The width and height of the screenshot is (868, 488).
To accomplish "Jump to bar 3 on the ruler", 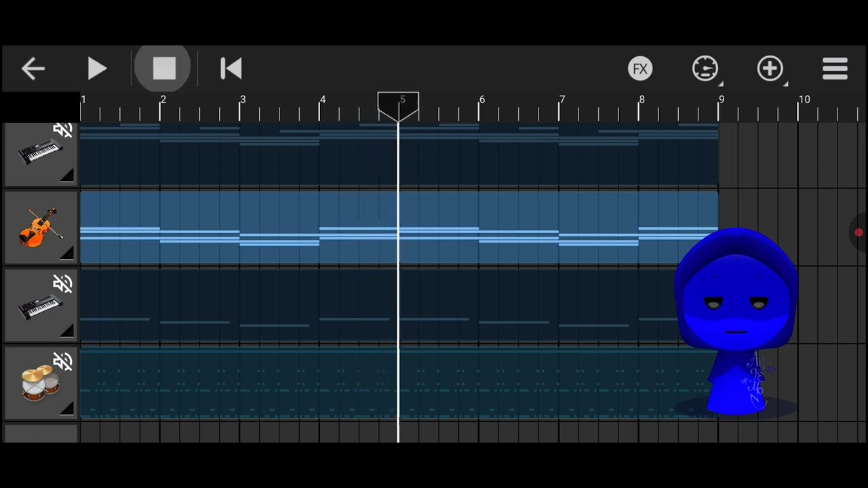I will point(243,100).
